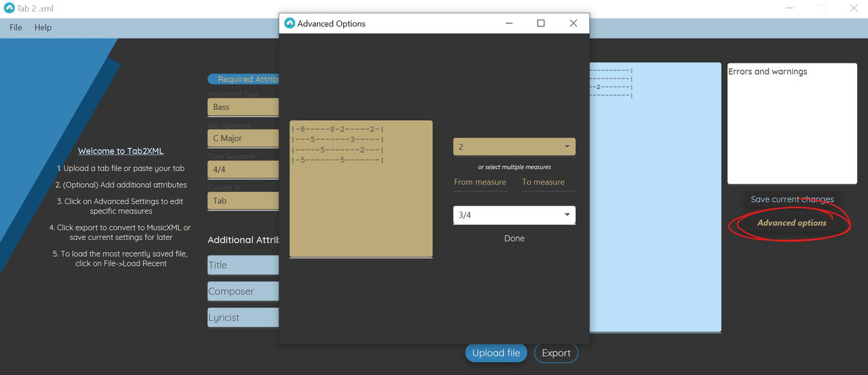Viewport: 868px width, 375px height.
Task: Click the Composer input field
Action: [x=243, y=292]
